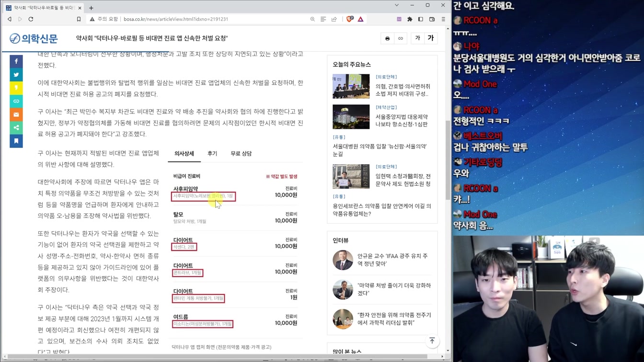Reload the current page
644x362 pixels.
(x=31, y=19)
